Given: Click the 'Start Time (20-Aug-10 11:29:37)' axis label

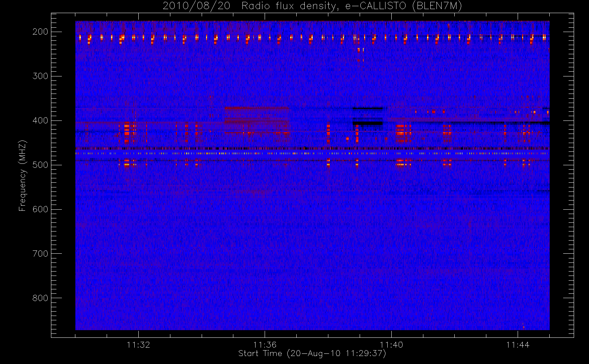Looking at the screenshot, I should click(x=312, y=353).
